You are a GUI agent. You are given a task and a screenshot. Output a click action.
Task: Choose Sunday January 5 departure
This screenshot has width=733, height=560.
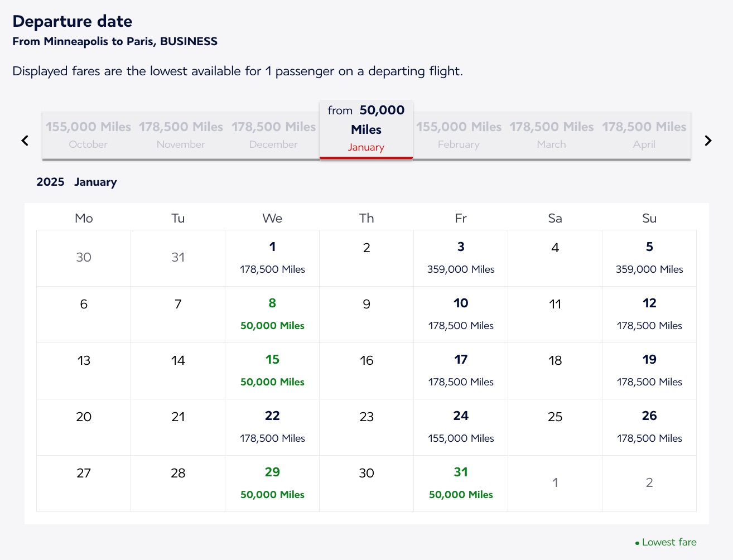coord(649,258)
